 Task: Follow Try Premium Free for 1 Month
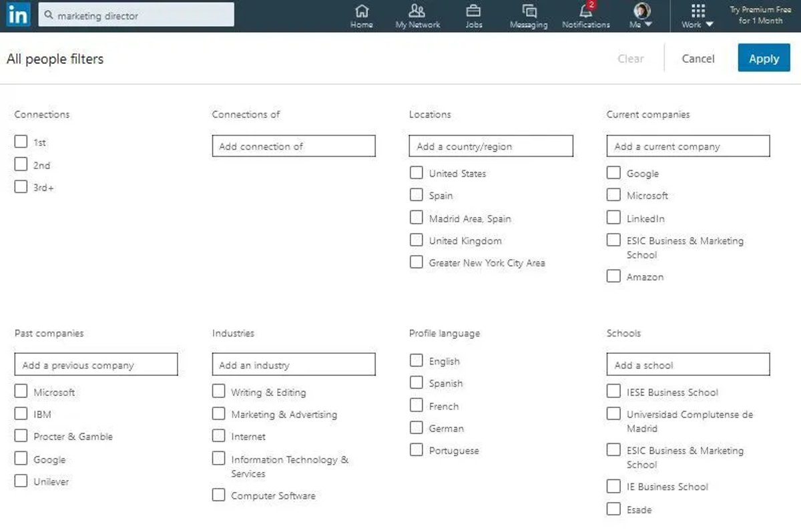[x=760, y=15]
